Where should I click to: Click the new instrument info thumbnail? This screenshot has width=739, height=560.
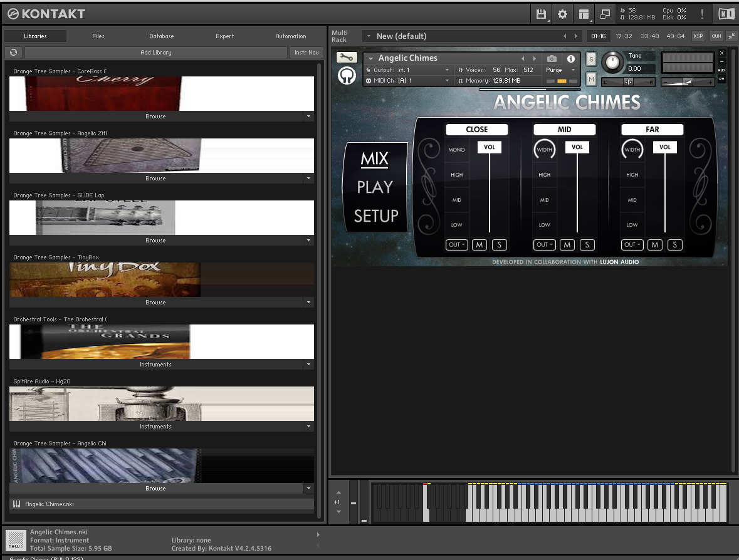tap(16, 540)
